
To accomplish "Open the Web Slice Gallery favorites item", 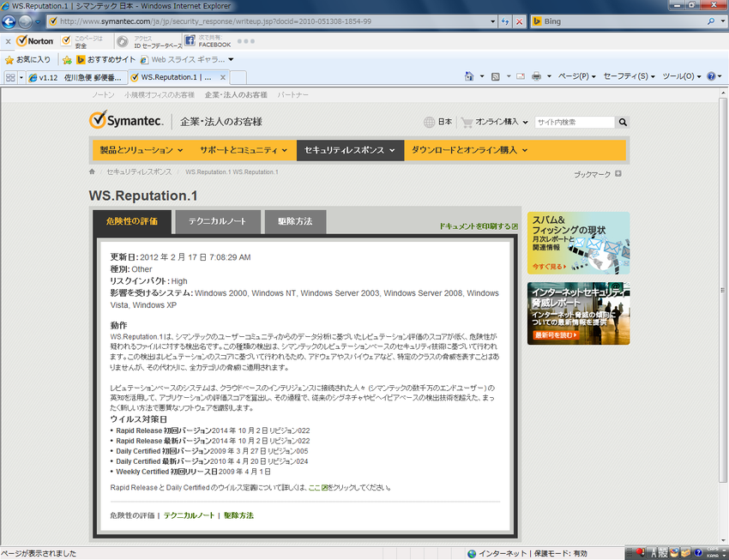I will click(x=182, y=59).
